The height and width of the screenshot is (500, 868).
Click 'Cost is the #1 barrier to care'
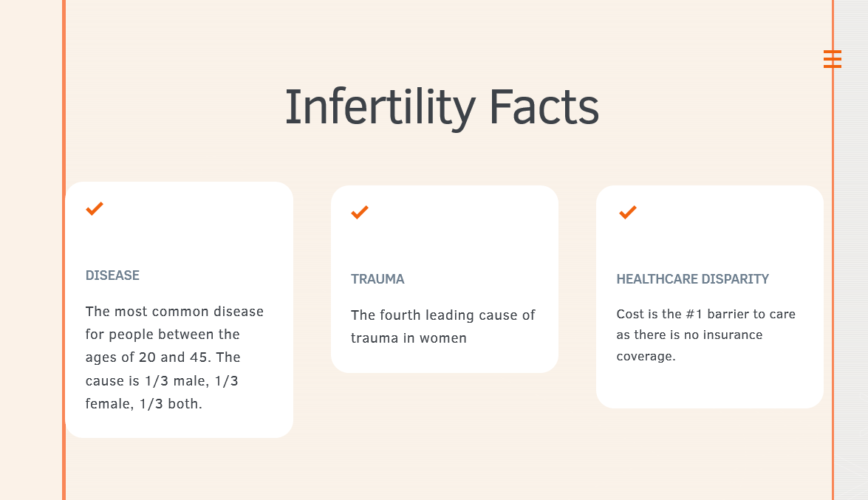pyautogui.click(x=705, y=314)
